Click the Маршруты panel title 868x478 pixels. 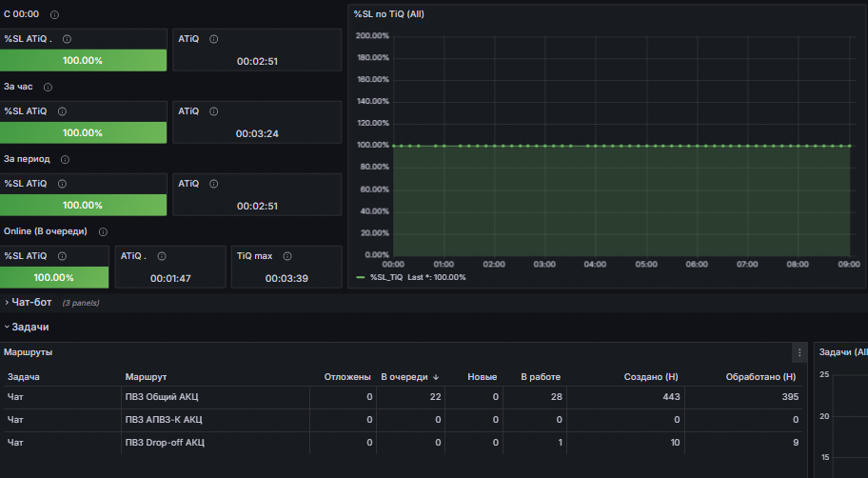coord(29,351)
